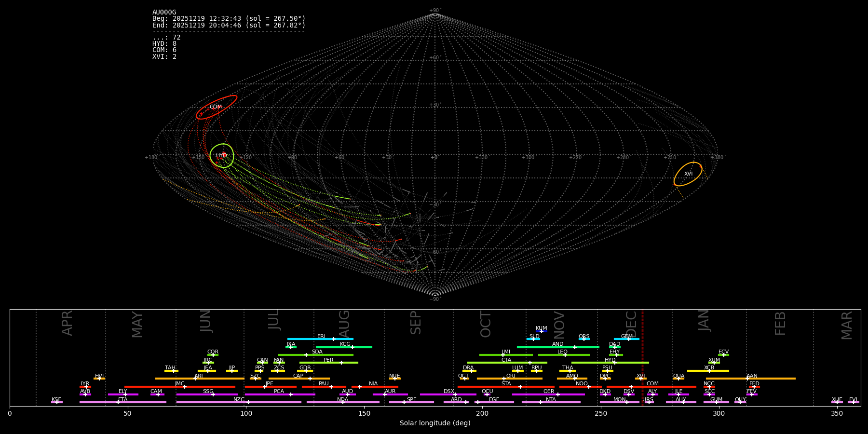Click the GEM shower bar in timeline

[626, 339]
